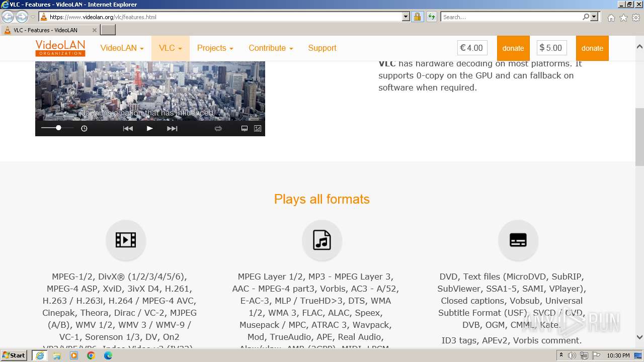
Task: Click the donate button next to euro amount
Action: [x=513, y=48]
